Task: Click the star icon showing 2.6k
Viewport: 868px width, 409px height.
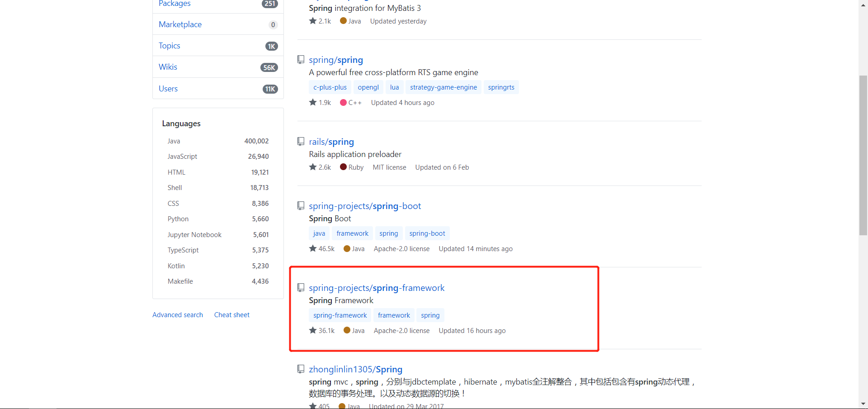Action: tap(313, 167)
